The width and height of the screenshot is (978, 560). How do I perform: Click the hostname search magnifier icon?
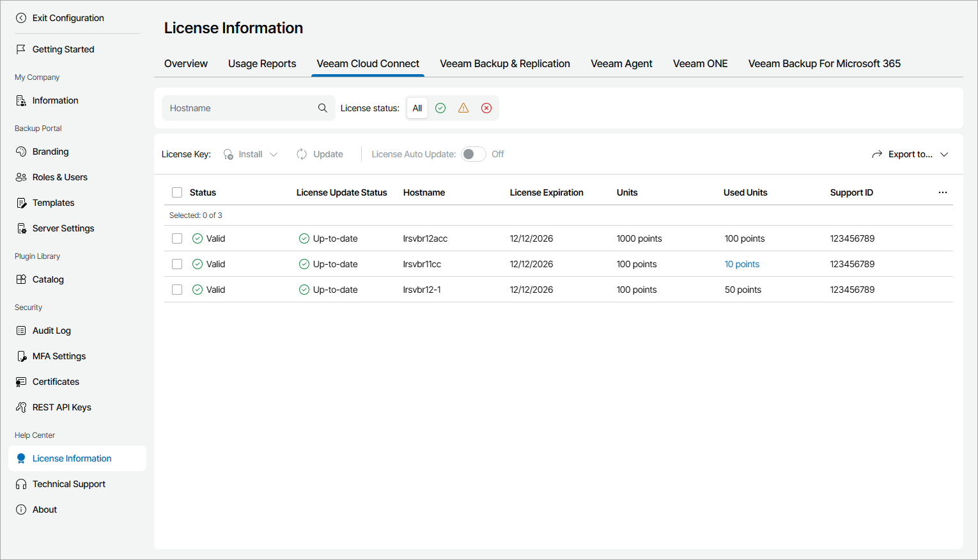(323, 108)
